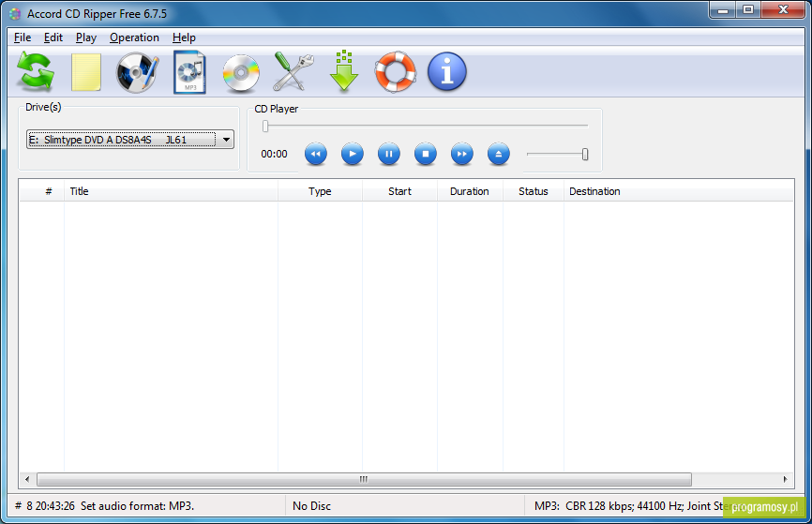Click the blue info about icon
This screenshot has height=524, width=812.
(447, 71)
